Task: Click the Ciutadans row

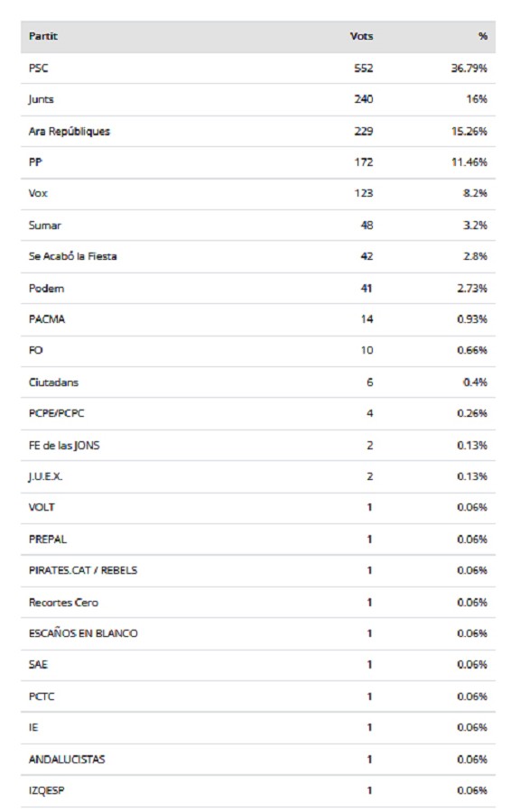Action: 258,383
